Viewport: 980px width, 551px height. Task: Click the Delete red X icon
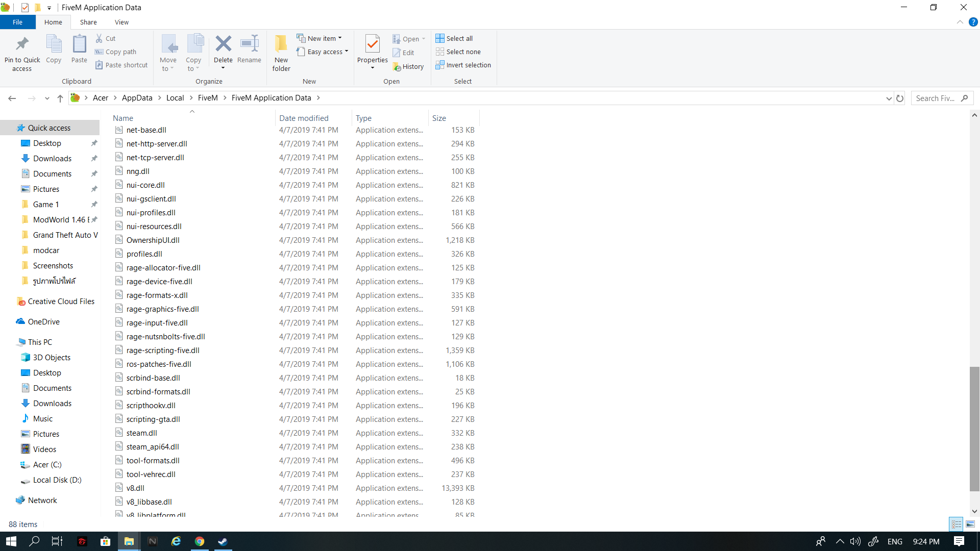tap(223, 44)
